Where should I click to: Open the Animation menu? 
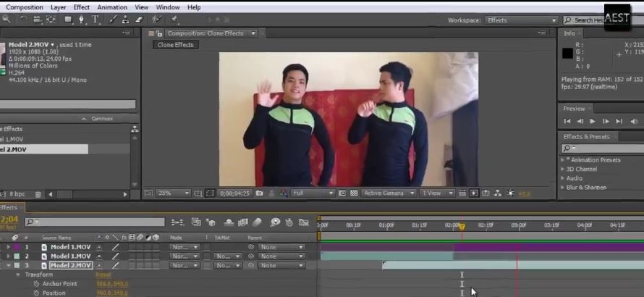click(x=112, y=7)
